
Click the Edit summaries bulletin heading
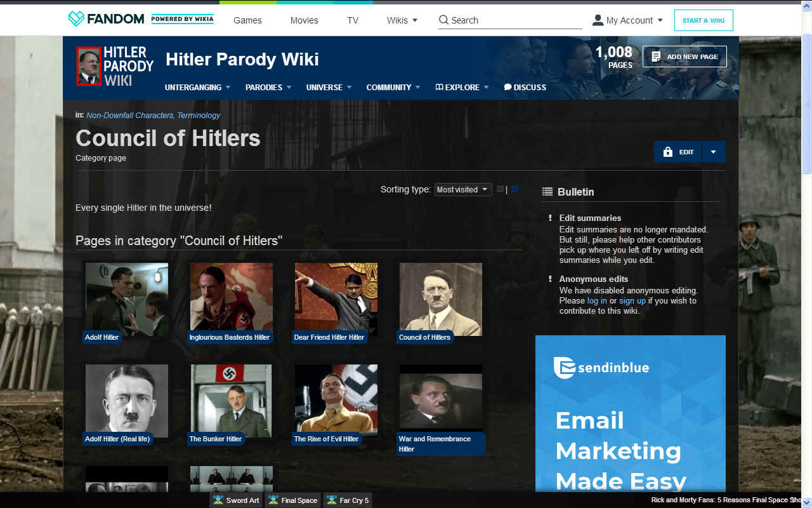590,218
